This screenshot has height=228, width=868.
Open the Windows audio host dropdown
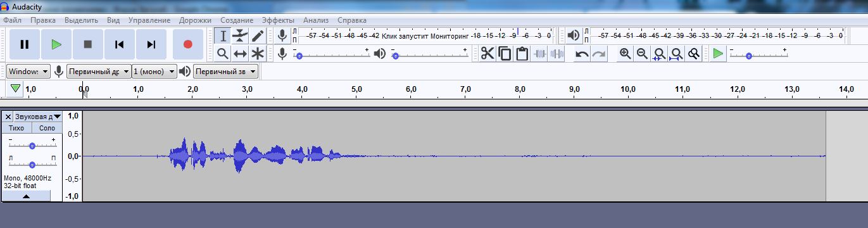click(28, 72)
